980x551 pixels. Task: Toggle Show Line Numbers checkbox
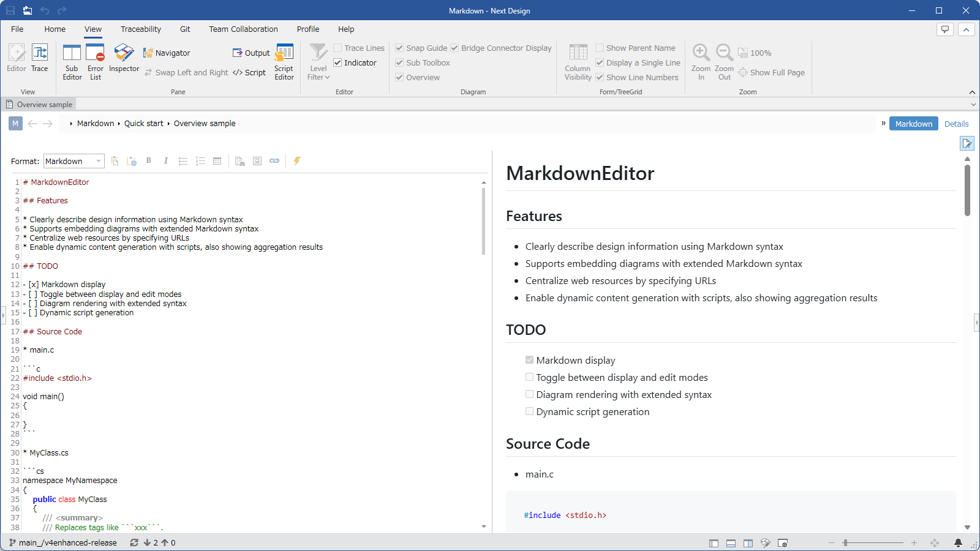[x=600, y=77]
